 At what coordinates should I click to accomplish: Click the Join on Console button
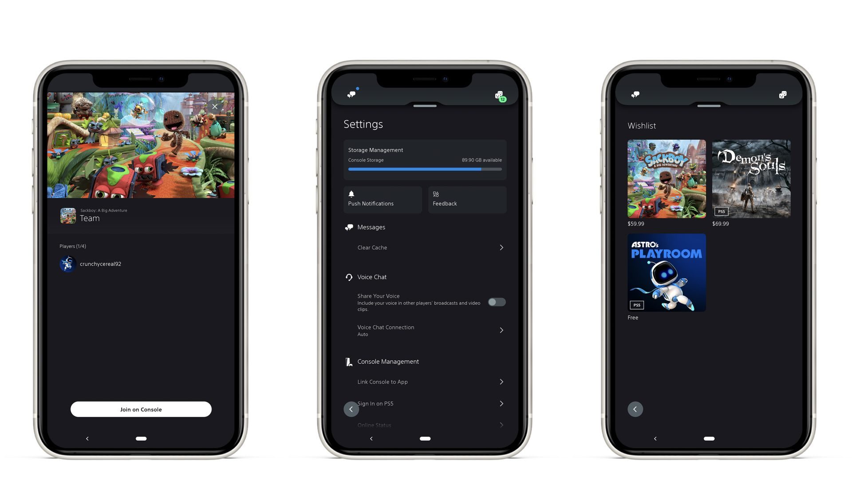pos(140,409)
